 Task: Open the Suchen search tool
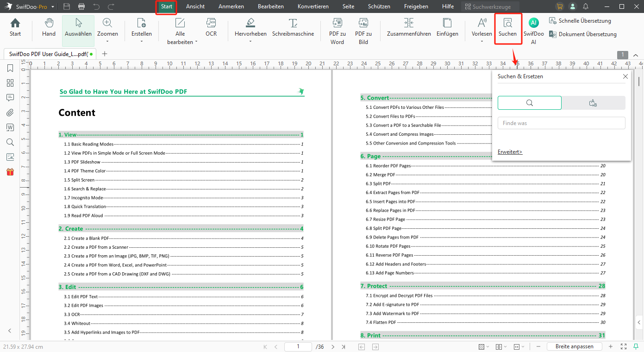(x=508, y=28)
